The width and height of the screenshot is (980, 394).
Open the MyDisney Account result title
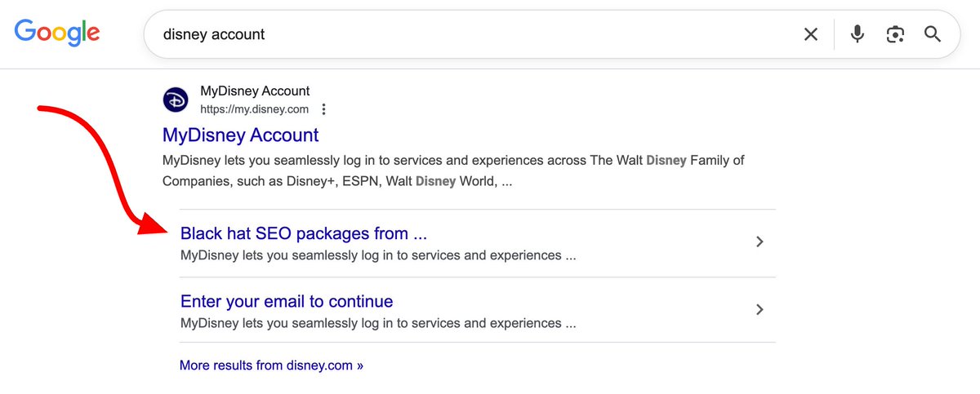pos(241,135)
